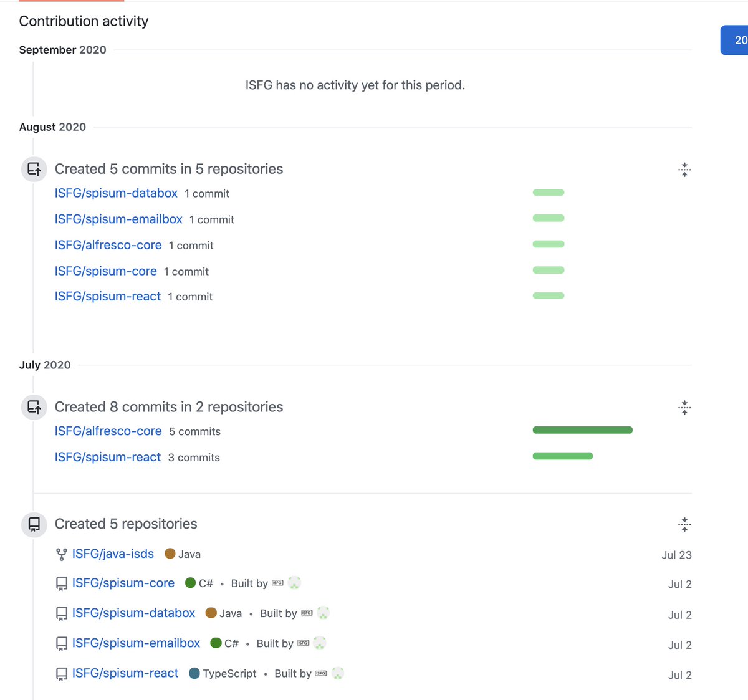
Task: Click the identicon avatar in spisum-databox row
Action: (324, 613)
